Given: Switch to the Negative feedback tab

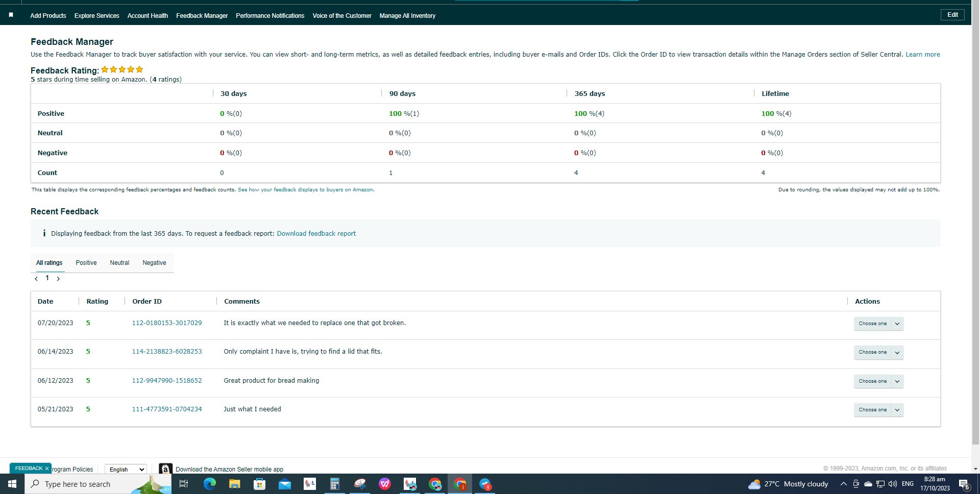Looking at the screenshot, I should click(154, 263).
